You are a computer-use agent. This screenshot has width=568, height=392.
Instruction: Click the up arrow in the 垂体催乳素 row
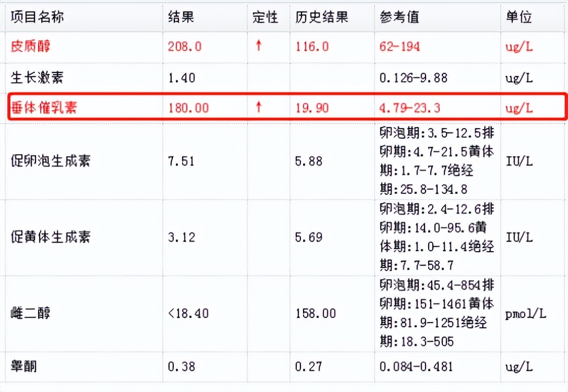258,108
